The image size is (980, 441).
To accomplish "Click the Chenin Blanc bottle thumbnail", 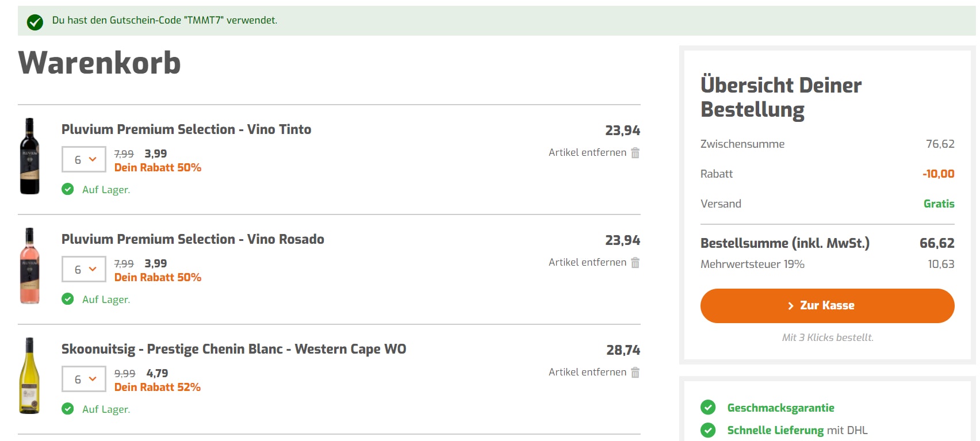I will tap(30, 375).
